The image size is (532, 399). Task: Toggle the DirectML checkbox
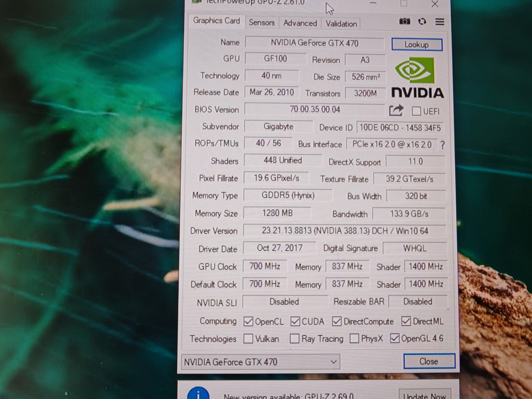[x=406, y=321]
